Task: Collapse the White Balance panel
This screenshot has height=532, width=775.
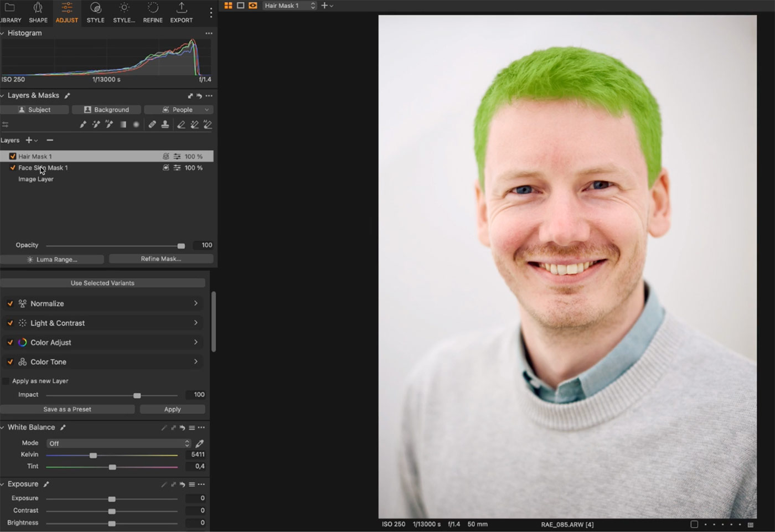Action: click(2, 427)
